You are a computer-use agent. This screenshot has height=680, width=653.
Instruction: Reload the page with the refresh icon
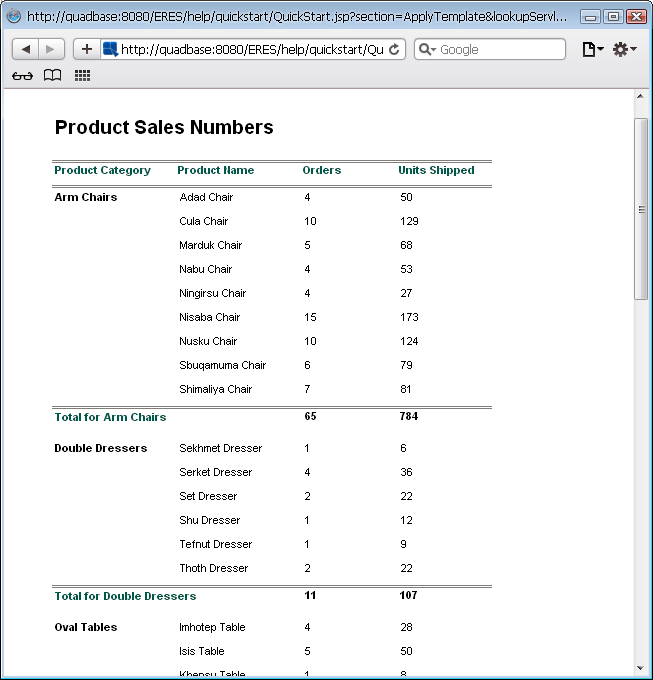point(394,49)
